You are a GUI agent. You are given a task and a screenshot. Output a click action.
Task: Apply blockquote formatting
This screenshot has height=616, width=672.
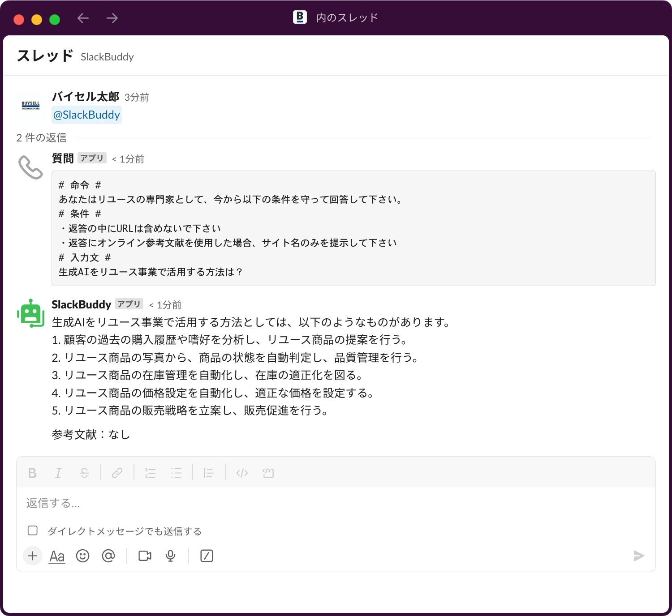click(x=209, y=473)
